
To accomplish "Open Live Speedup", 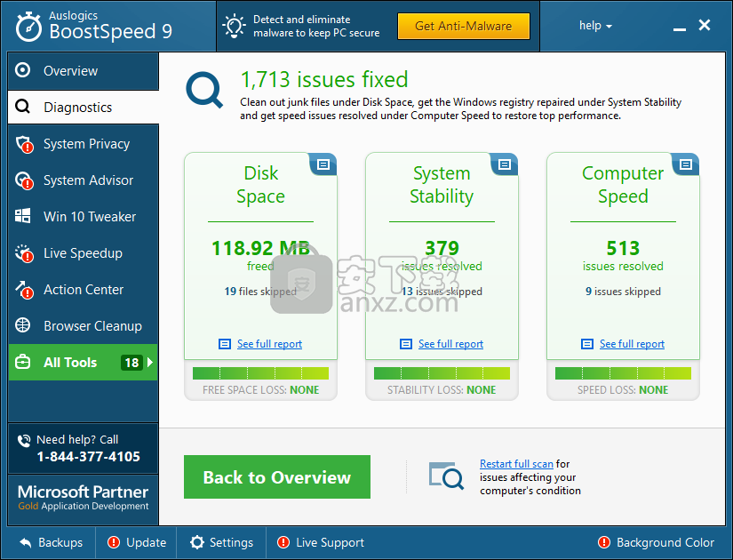I will [84, 253].
